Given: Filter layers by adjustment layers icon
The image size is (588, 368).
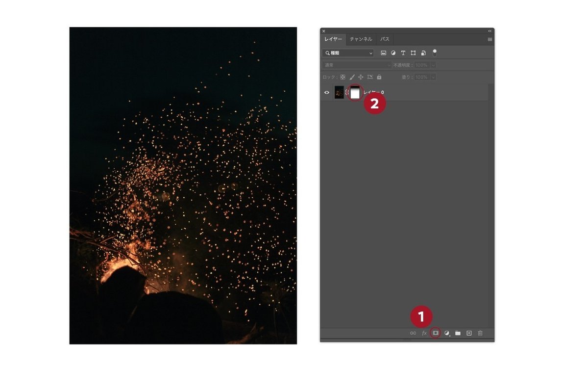Looking at the screenshot, I should [x=393, y=53].
